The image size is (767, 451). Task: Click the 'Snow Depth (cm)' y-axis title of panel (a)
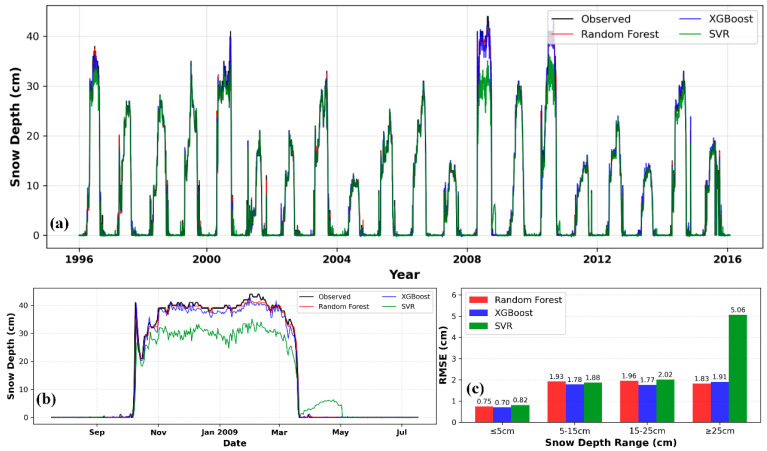click(15, 127)
